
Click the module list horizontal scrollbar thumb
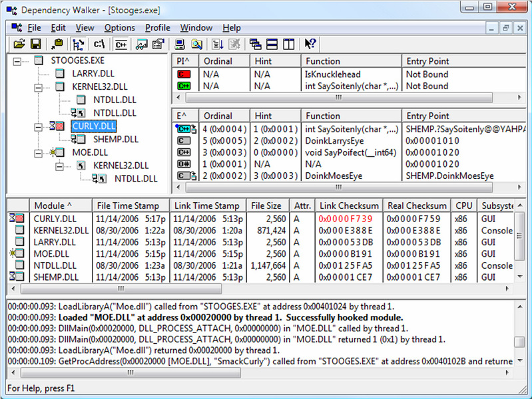click(x=121, y=289)
